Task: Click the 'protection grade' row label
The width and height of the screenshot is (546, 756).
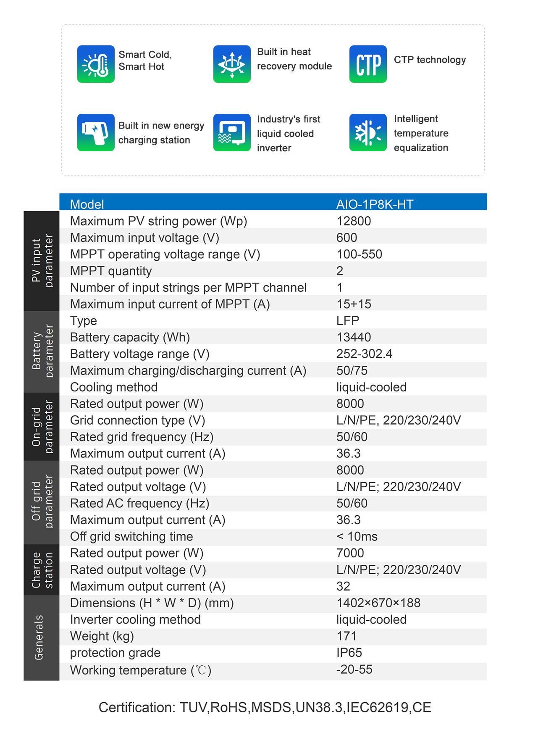Action: click(115, 653)
